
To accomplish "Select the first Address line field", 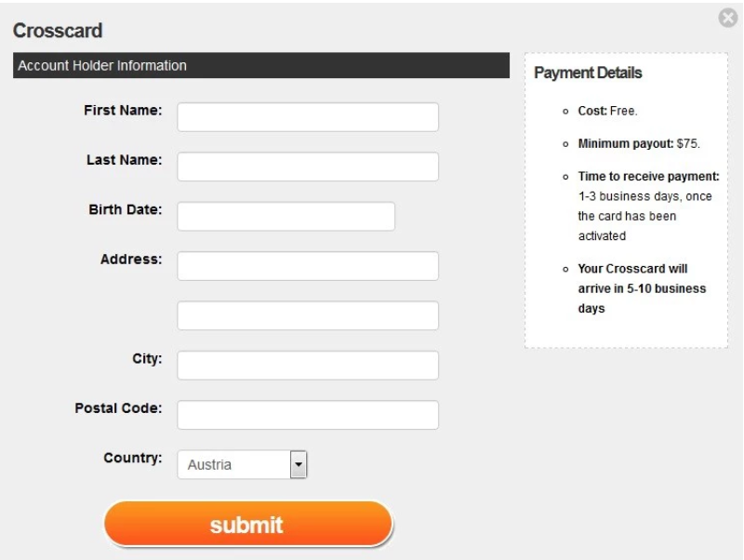I will (308, 266).
